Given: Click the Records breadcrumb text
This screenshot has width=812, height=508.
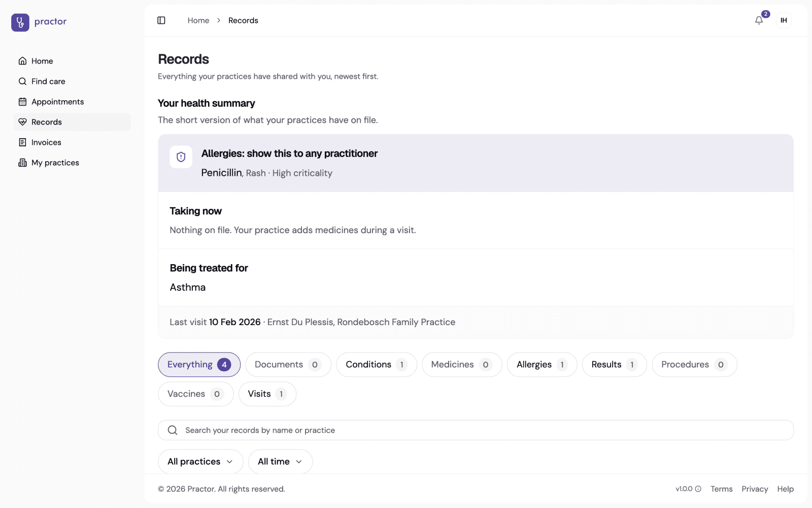Looking at the screenshot, I should coord(243,20).
